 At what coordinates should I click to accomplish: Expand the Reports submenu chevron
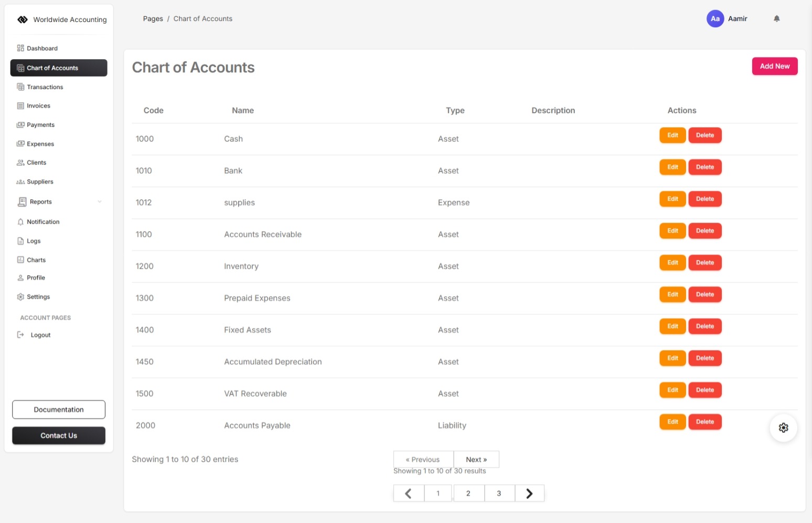click(x=100, y=201)
